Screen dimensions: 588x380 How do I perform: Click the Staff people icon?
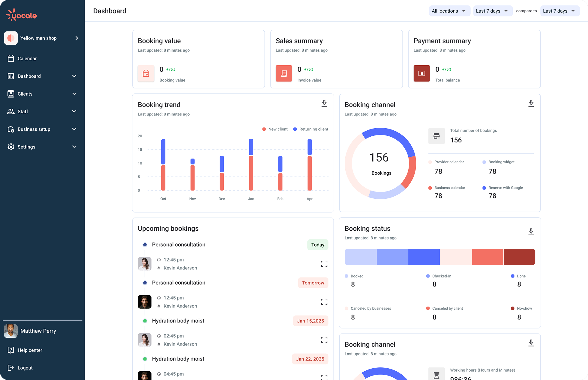pos(11,111)
